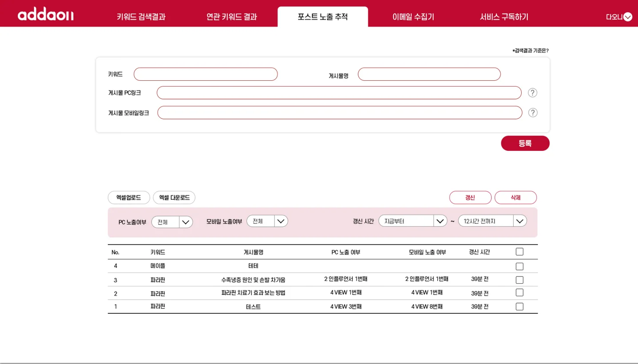Viewport: 638px width, 364px height.
Task: Click the 등록 button
Action: tap(525, 143)
